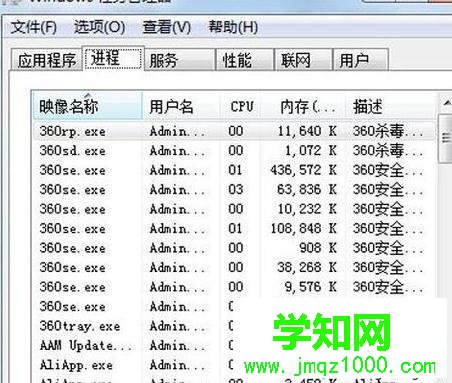Screen dimensions: 452x383
Task: Switch to the 应用程序 tab
Action: pyautogui.click(x=47, y=60)
